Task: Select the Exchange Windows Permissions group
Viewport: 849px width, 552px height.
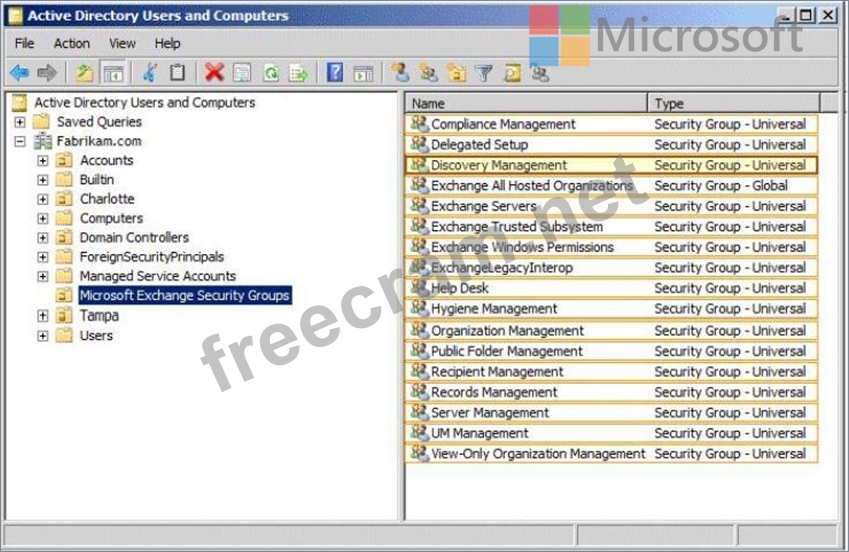Action: click(x=611, y=247)
